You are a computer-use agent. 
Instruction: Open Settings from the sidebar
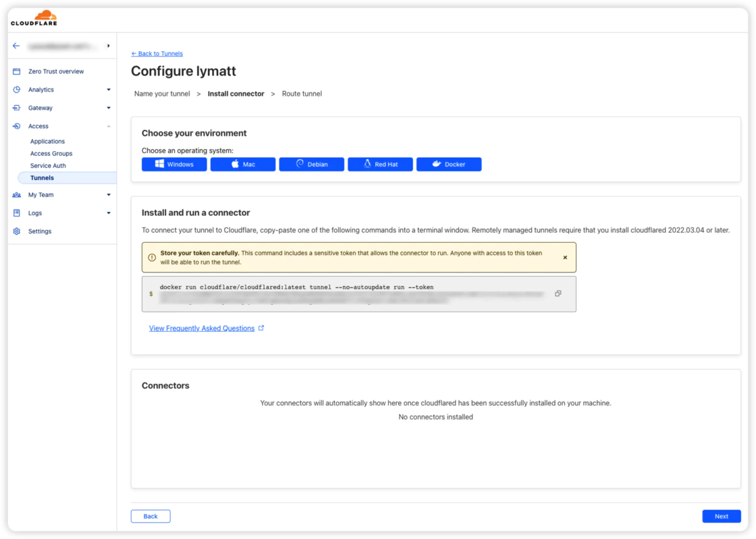pyautogui.click(x=40, y=231)
